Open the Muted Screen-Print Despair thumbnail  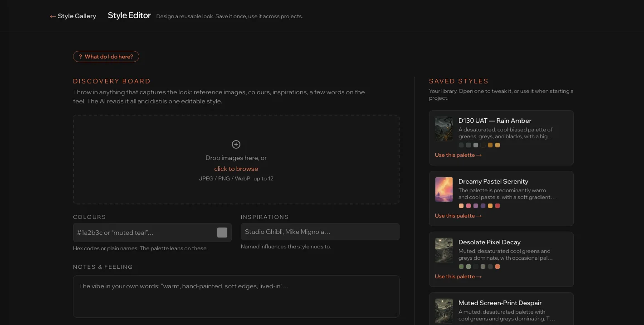point(444,311)
